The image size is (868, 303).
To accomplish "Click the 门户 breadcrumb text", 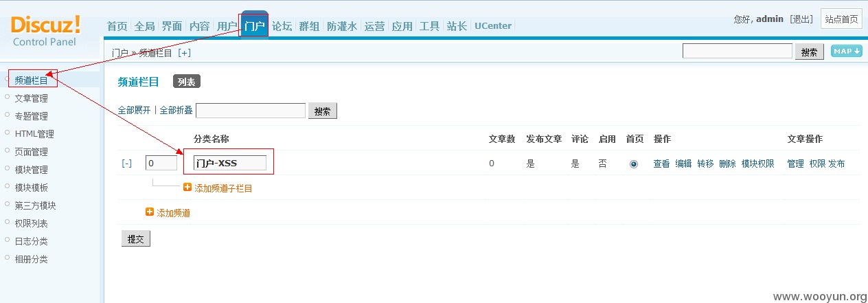I will (119, 52).
